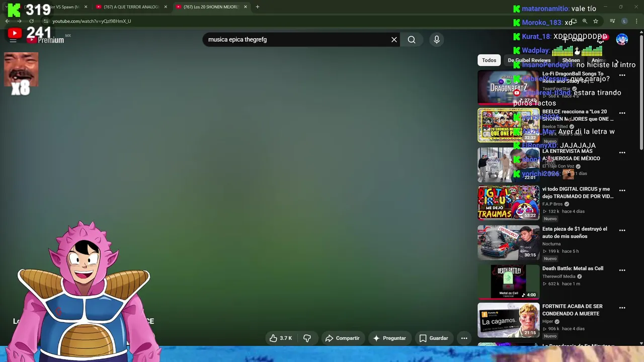Ask about the video with Preguntar

pos(389,338)
